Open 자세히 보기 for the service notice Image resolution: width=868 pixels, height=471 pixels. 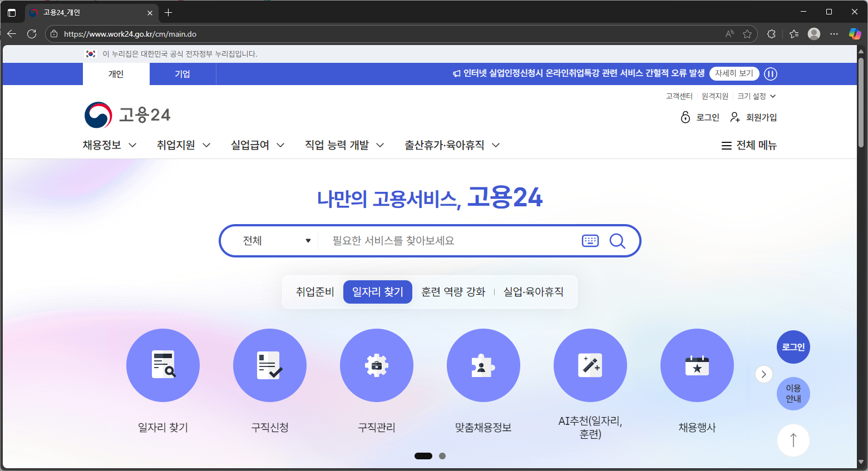[734, 73]
